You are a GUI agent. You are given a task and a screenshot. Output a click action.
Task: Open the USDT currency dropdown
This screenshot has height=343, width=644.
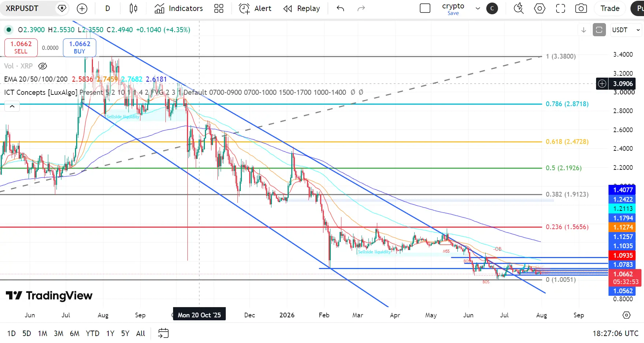626,30
